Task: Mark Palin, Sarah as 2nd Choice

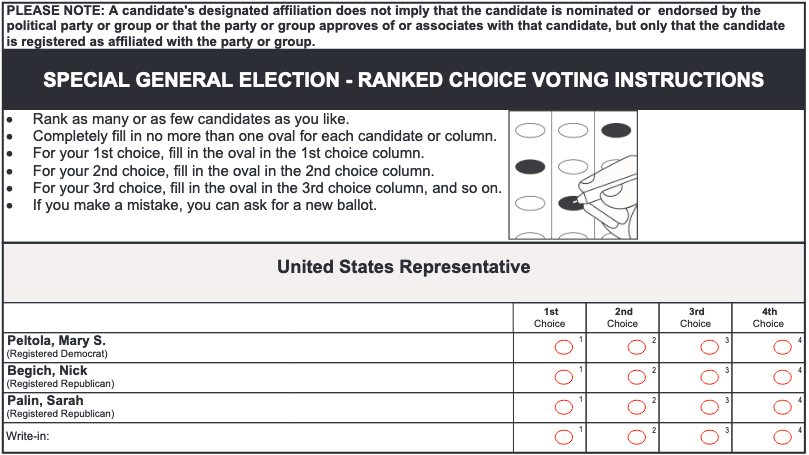Action: pos(636,407)
